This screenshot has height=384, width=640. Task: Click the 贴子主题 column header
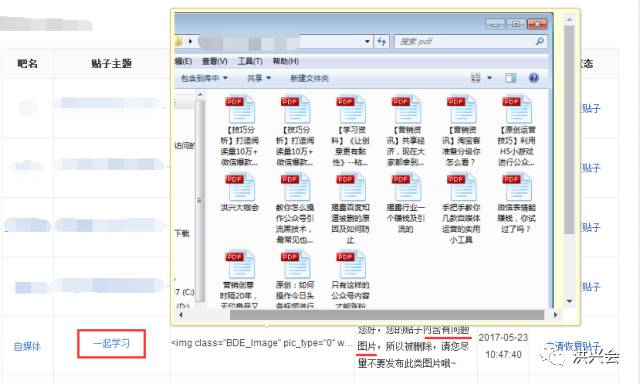click(x=111, y=63)
